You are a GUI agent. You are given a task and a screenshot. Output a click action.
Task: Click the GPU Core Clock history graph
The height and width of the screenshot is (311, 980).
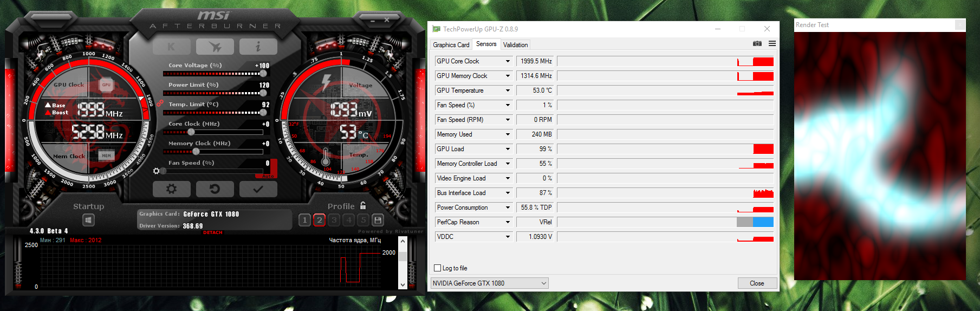pos(665,61)
